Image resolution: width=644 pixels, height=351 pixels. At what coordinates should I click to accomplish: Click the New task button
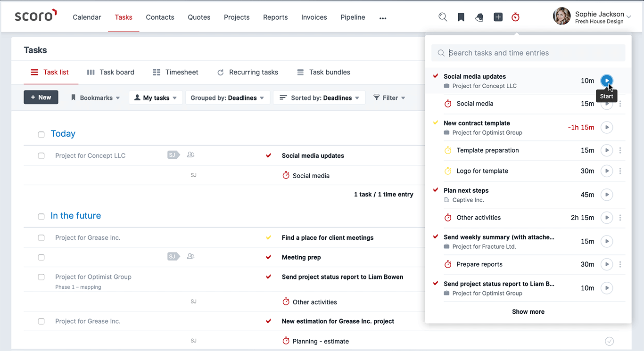click(x=41, y=97)
